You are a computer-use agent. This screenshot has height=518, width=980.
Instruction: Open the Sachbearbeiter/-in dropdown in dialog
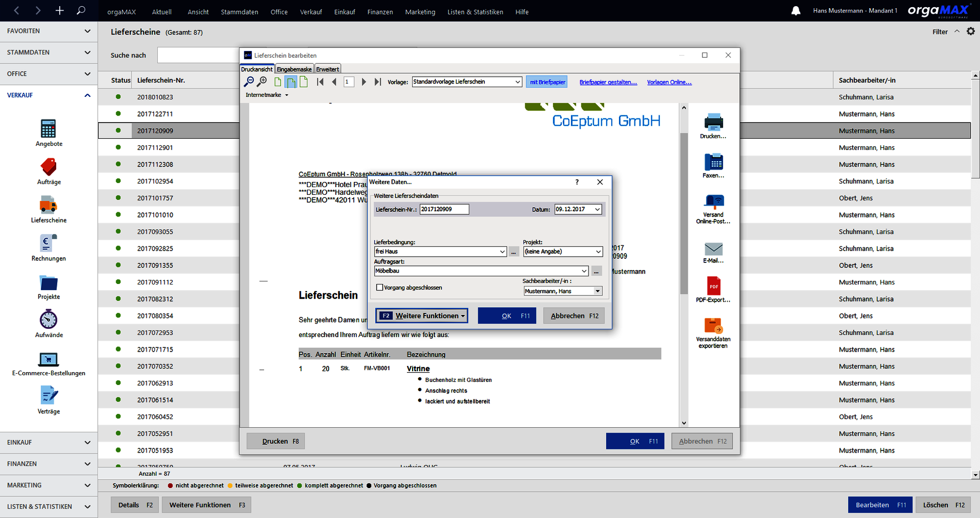point(597,291)
